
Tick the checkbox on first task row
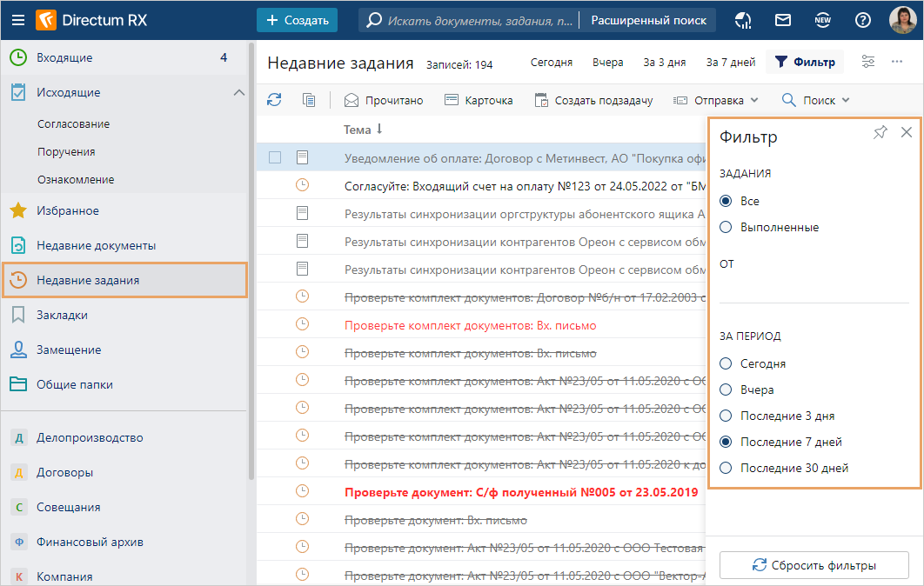pyautogui.click(x=275, y=157)
